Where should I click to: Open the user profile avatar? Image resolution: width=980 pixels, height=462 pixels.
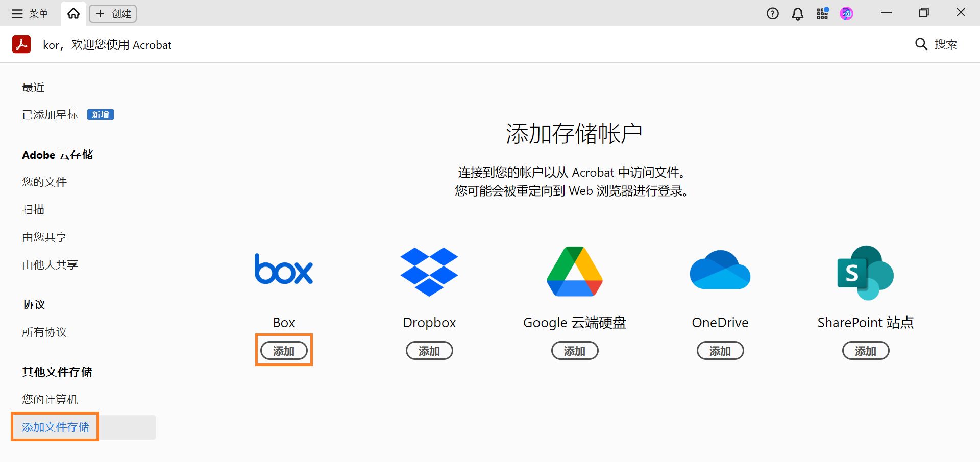[846, 13]
